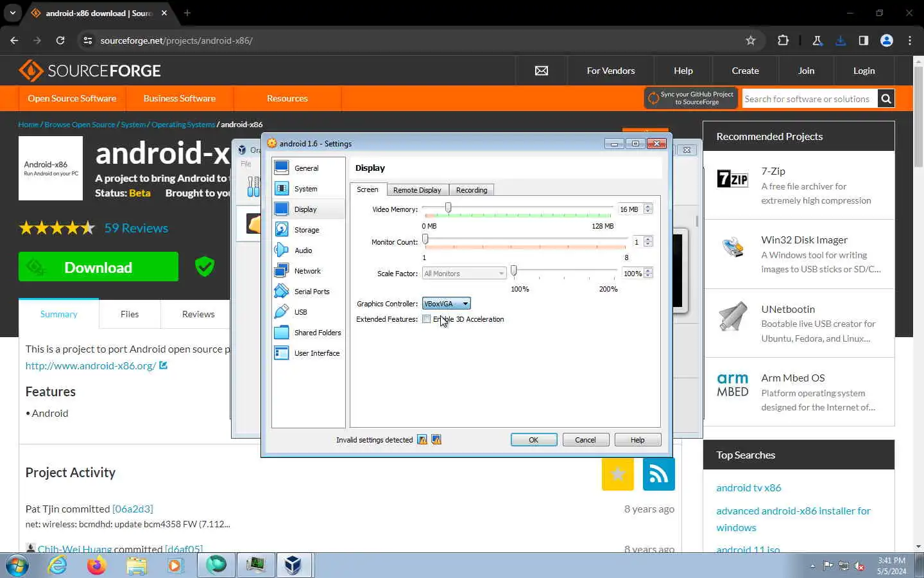The image size is (924, 578).
Task: Enable 3D Acceleration checkbox
Action: [x=427, y=319]
